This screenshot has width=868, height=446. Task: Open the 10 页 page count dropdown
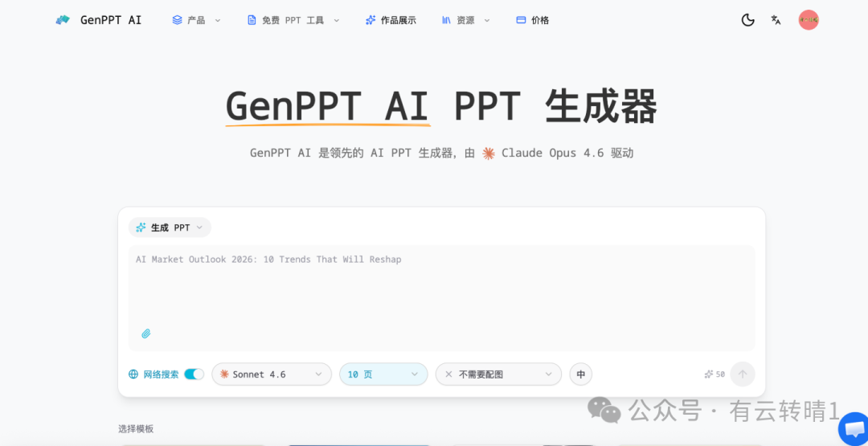(383, 374)
